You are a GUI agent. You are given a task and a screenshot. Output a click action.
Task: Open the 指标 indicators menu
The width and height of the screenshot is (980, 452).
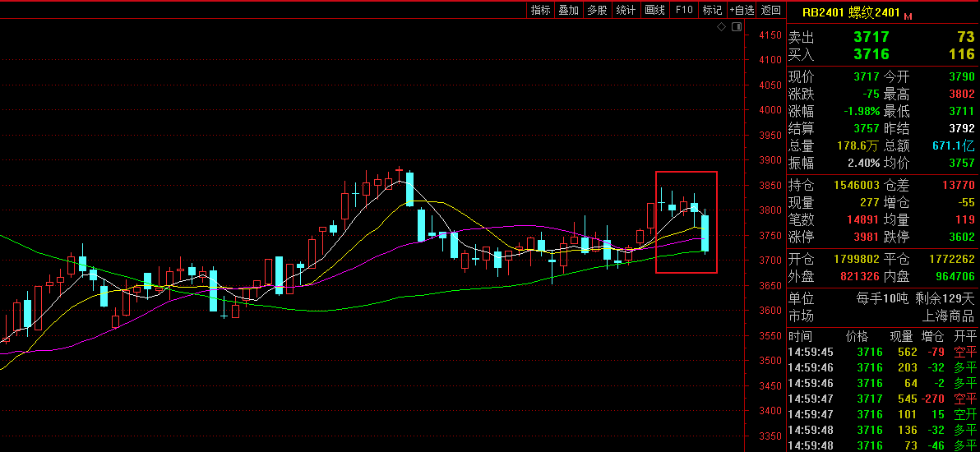point(540,10)
